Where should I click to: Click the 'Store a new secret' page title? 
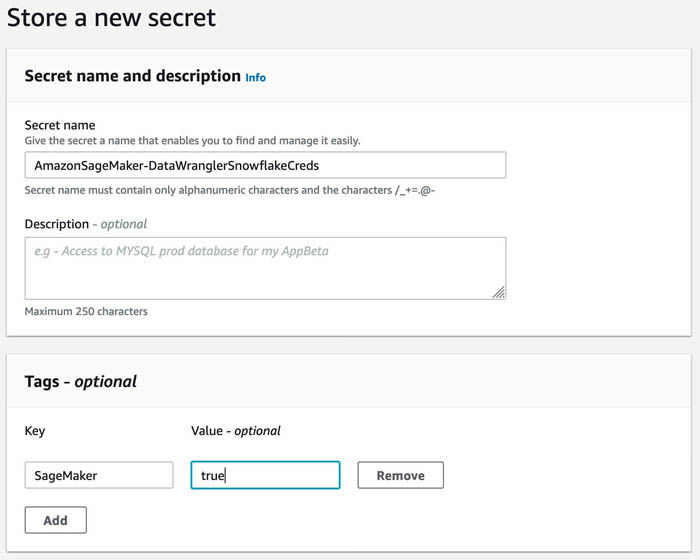point(111,18)
